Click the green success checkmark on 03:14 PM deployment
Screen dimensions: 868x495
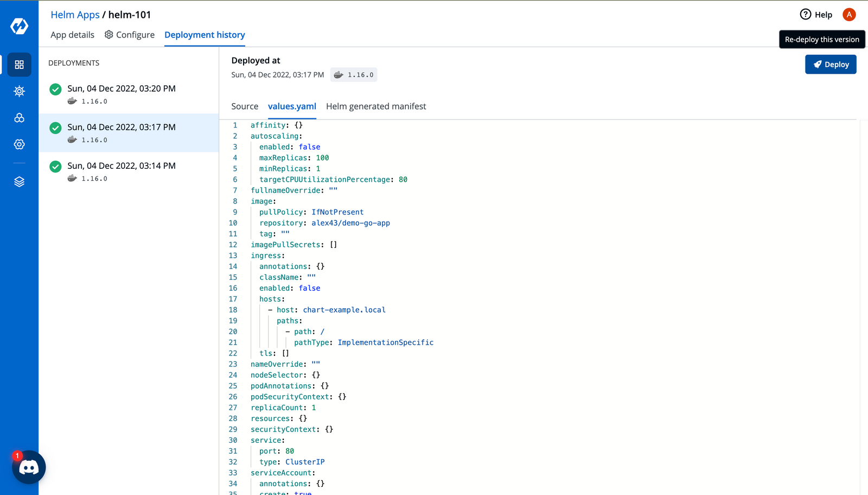point(55,166)
